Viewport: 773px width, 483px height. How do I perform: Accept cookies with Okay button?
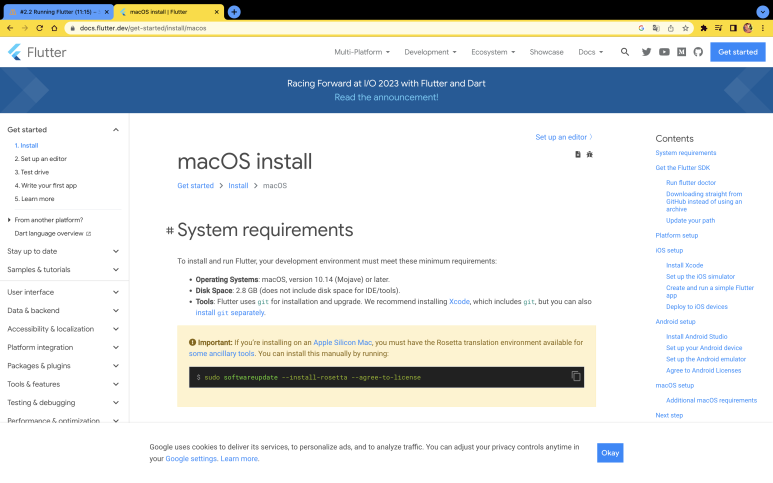(610, 452)
